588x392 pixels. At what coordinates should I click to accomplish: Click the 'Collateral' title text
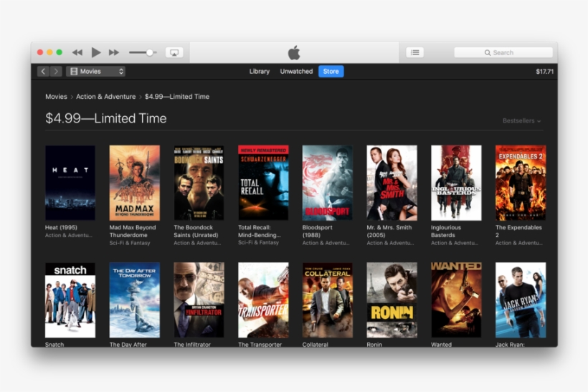[x=315, y=345]
